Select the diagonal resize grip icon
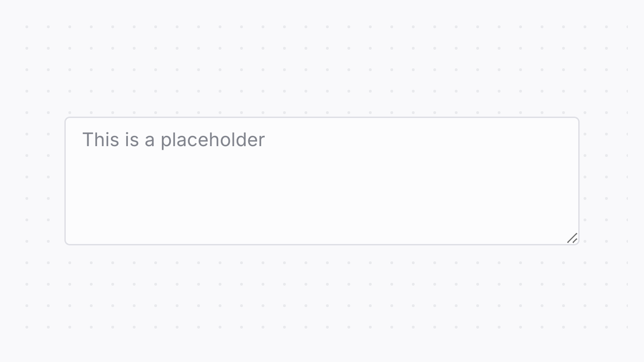 point(572,238)
